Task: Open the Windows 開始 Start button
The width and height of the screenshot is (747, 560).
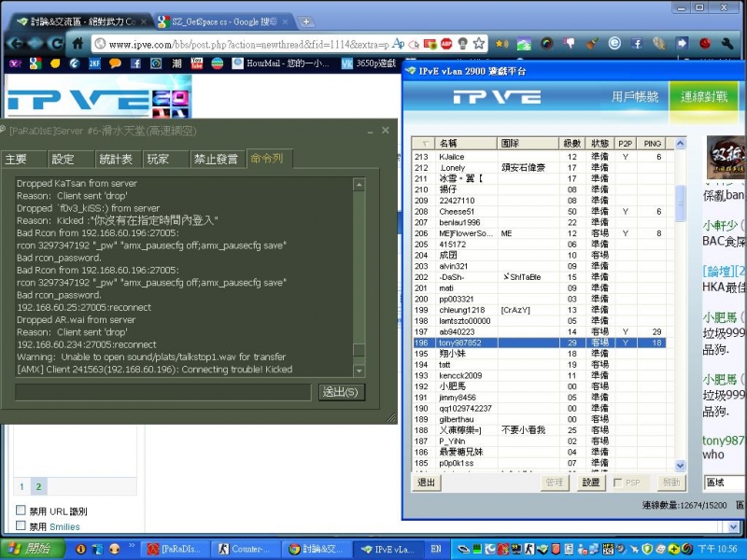Action: [32, 549]
